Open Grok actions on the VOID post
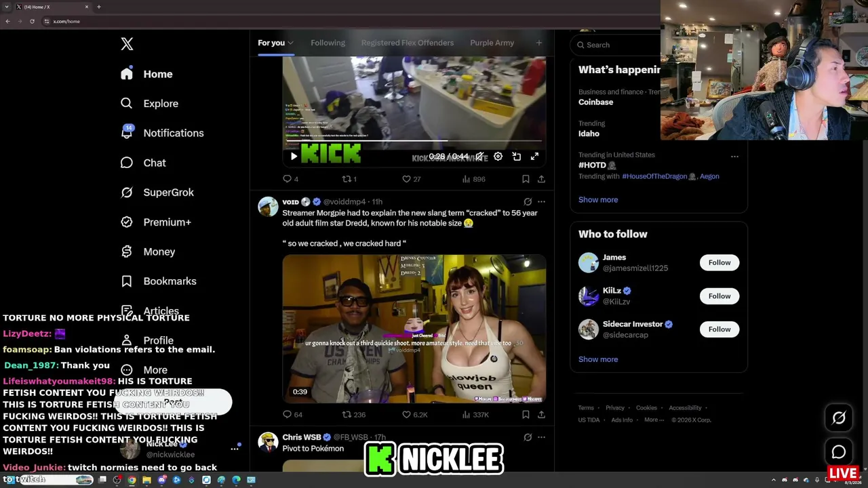868x488 pixels. [528, 201]
